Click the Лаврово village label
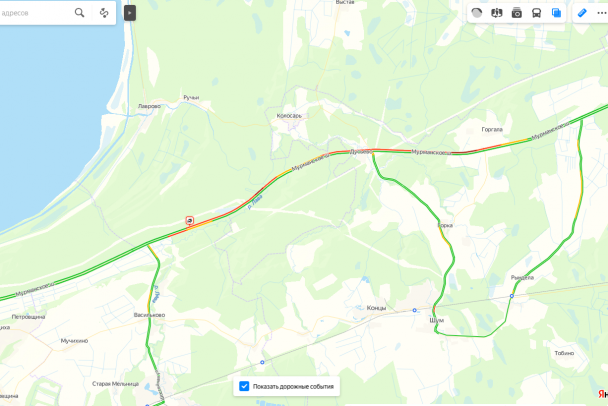 pos(149,106)
